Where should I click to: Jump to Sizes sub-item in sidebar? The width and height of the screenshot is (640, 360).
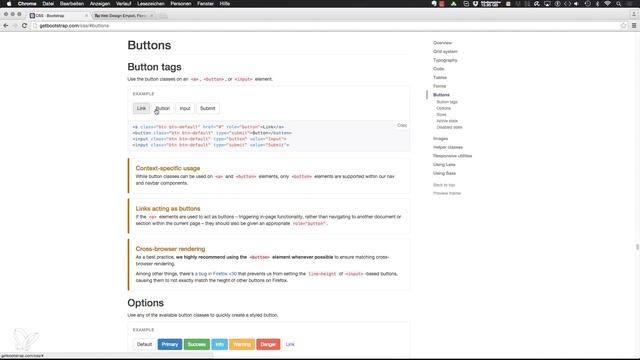tap(441, 114)
